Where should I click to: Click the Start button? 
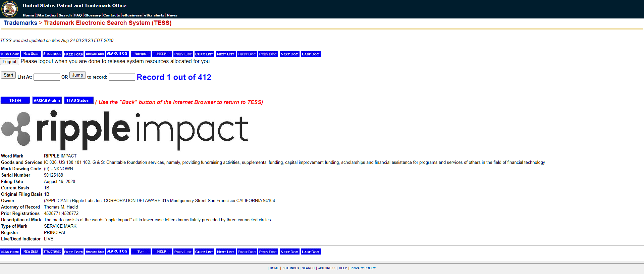(8, 75)
